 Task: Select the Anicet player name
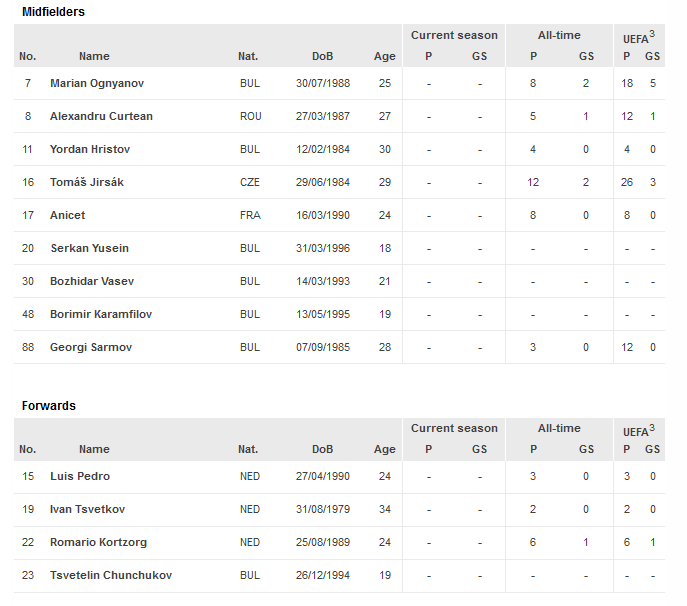point(67,215)
